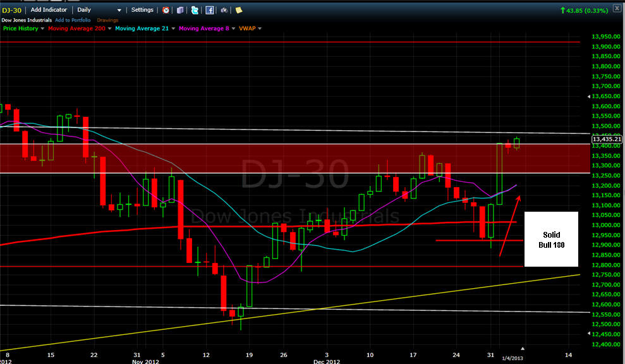Click the camera snapshot icon

coord(224,10)
